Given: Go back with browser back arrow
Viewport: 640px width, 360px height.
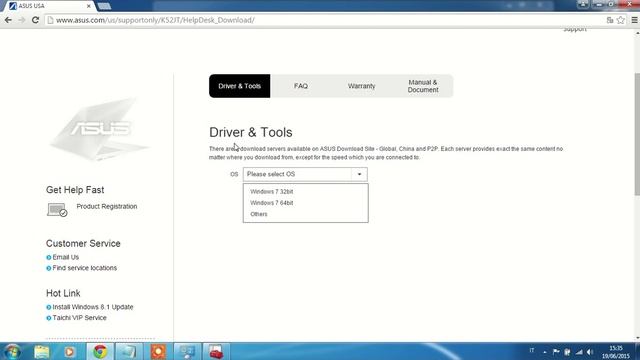Looking at the screenshot, I should (8, 20).
